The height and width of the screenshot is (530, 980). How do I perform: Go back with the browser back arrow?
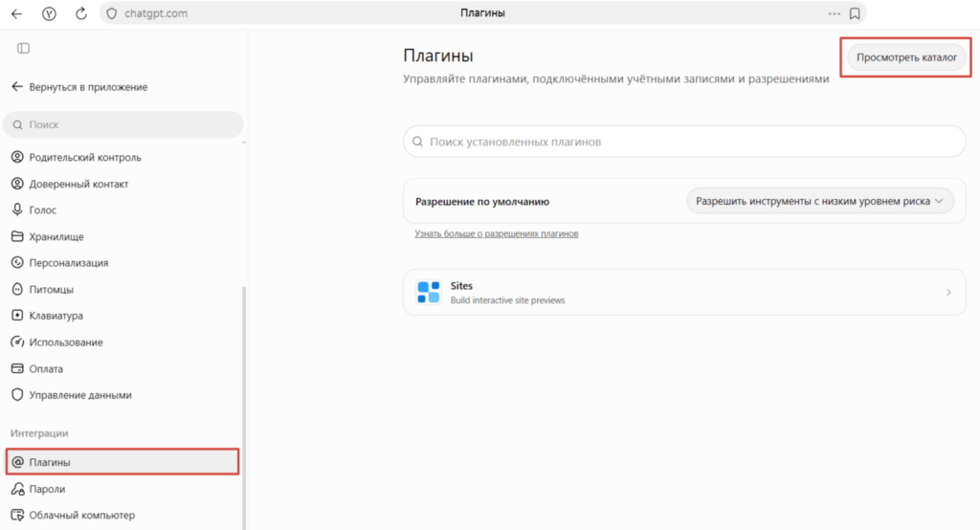coord(17,13)
